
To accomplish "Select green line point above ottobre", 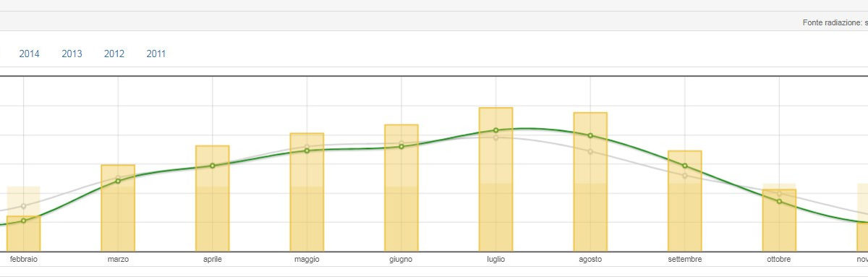I will [779, 201].
